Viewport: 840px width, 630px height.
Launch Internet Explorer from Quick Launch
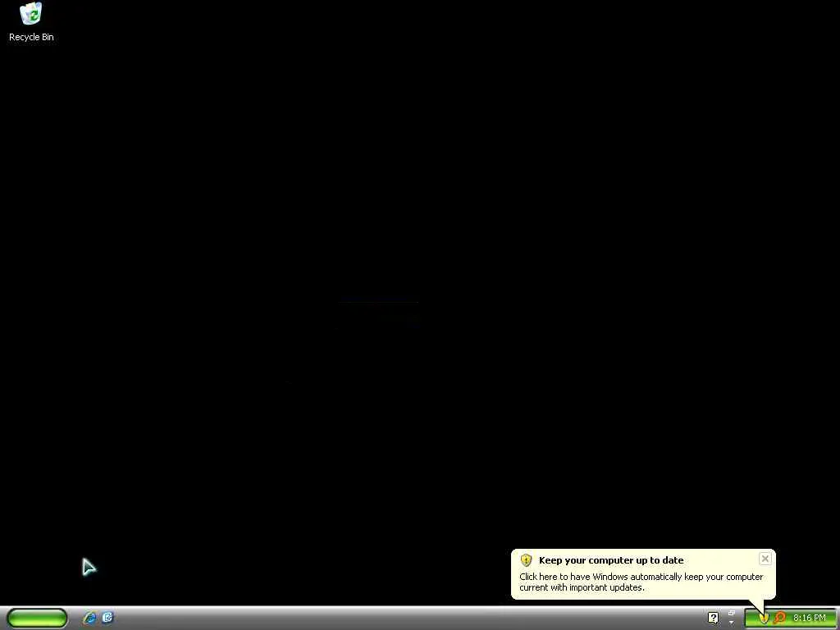coord(89,618)
